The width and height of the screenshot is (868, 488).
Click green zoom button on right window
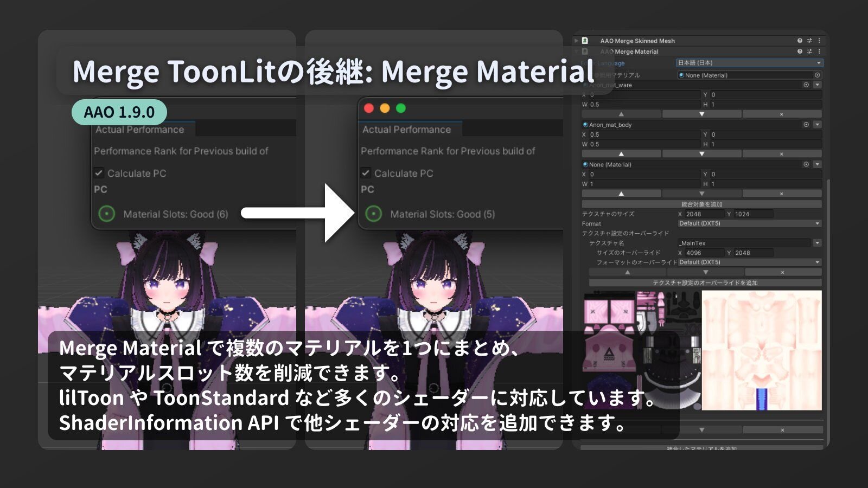pyautogui.click(x=401, y=108)
